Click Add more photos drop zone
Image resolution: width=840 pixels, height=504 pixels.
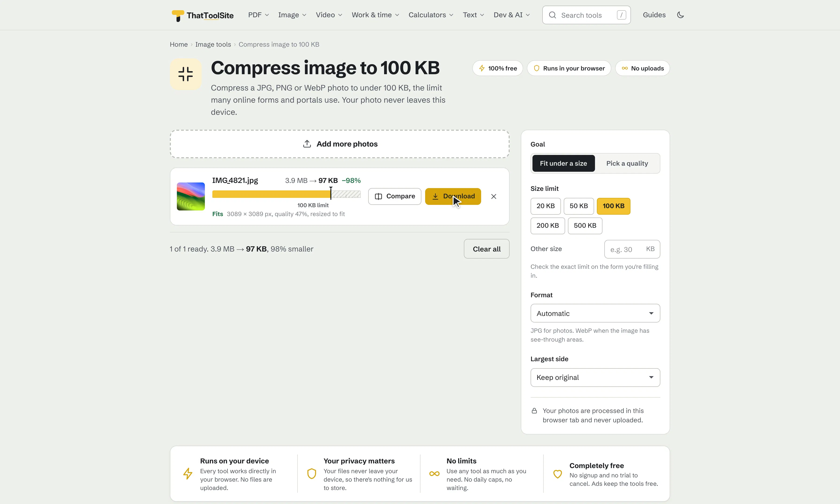(339, 144)
